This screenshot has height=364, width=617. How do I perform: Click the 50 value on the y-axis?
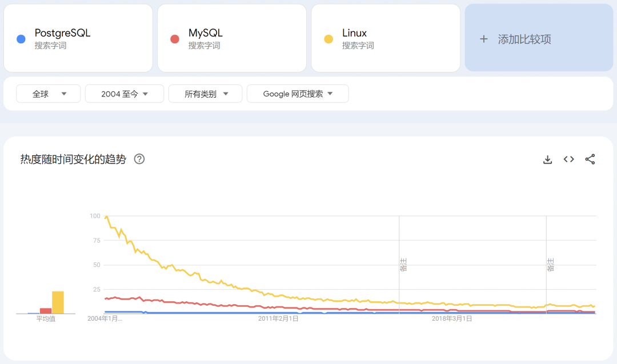pos(97,265)
